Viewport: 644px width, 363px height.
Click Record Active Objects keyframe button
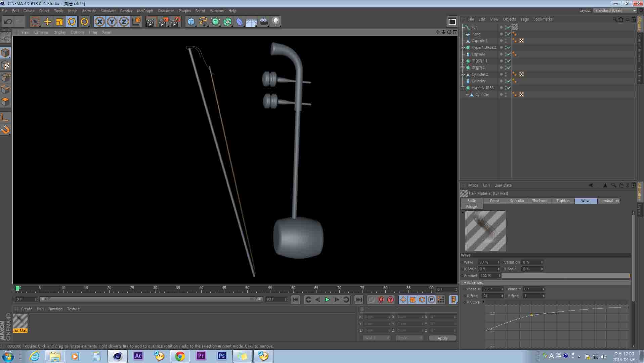click(x=372, y=299)
